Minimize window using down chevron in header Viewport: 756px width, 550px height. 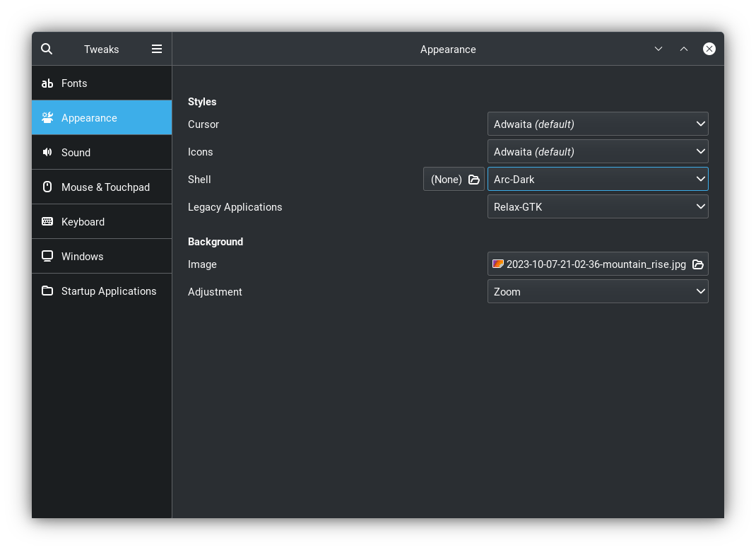coord(658,49)
